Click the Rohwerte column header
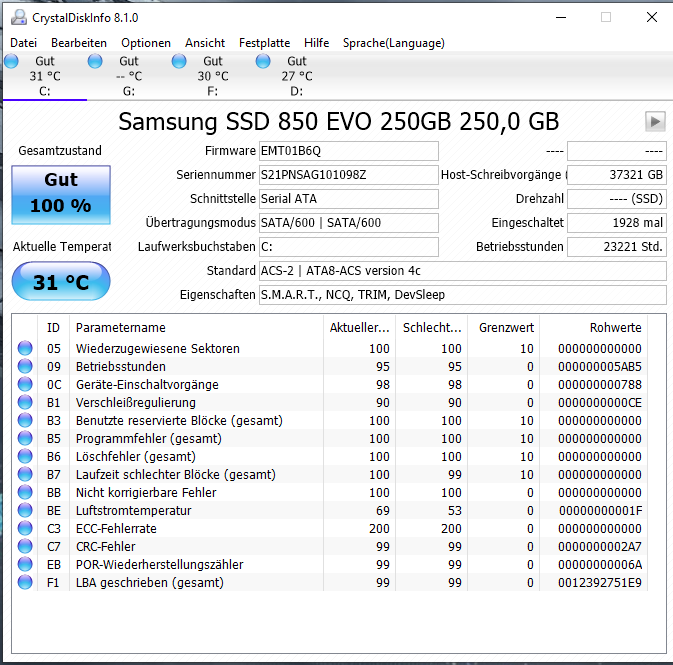 [594, 328]
